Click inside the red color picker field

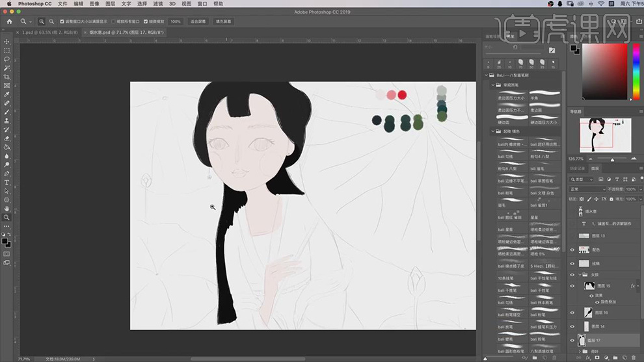tap(604, 71)
